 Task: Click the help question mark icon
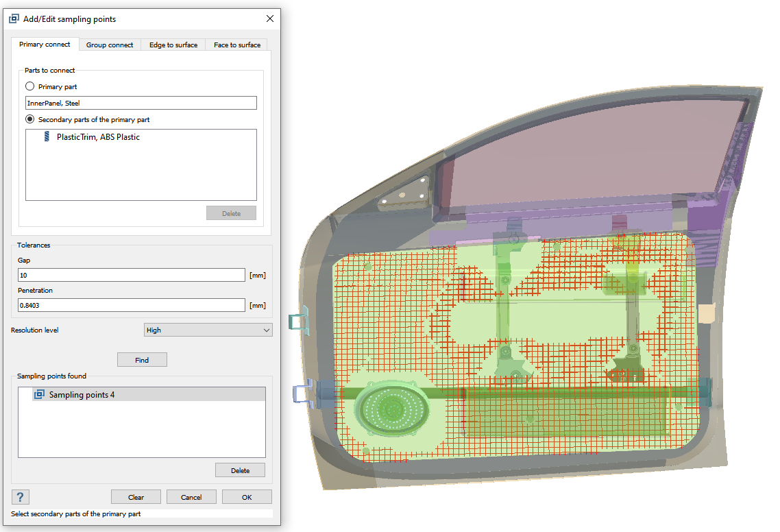coord(21,497)
